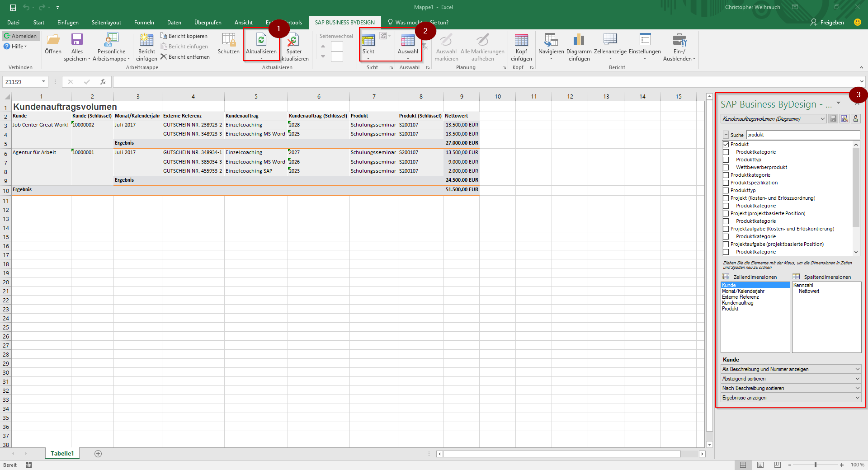Open the 'Ergebnisse anzeigen' dropdown
This screenshot has width=868, height=470.
[x=791, y=398]
